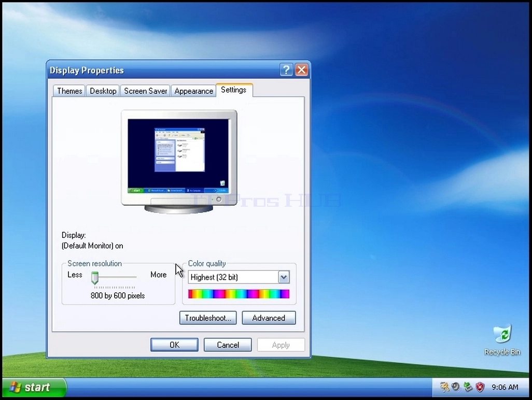
Task: Open the Windows start menu
Action: [34, 387]
